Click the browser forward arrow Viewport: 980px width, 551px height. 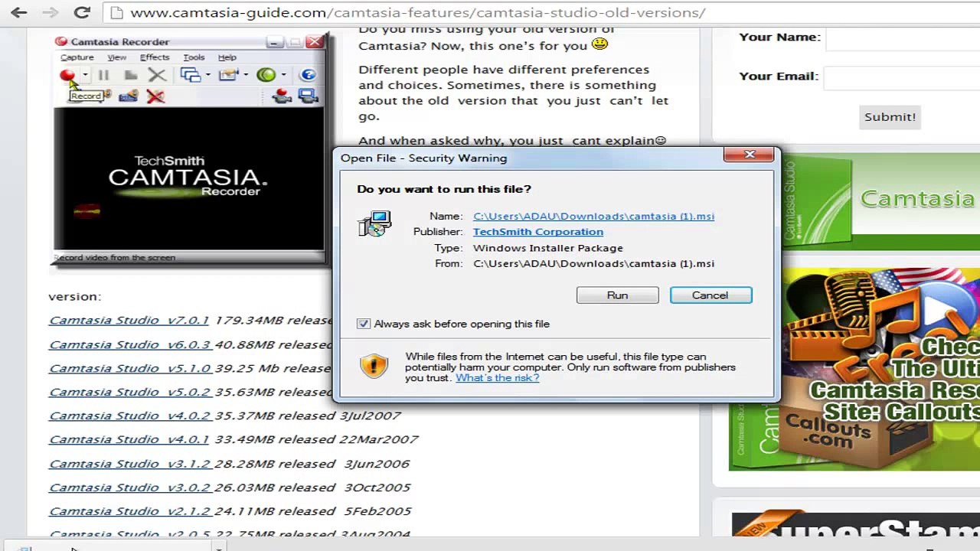tap(50, 12)
